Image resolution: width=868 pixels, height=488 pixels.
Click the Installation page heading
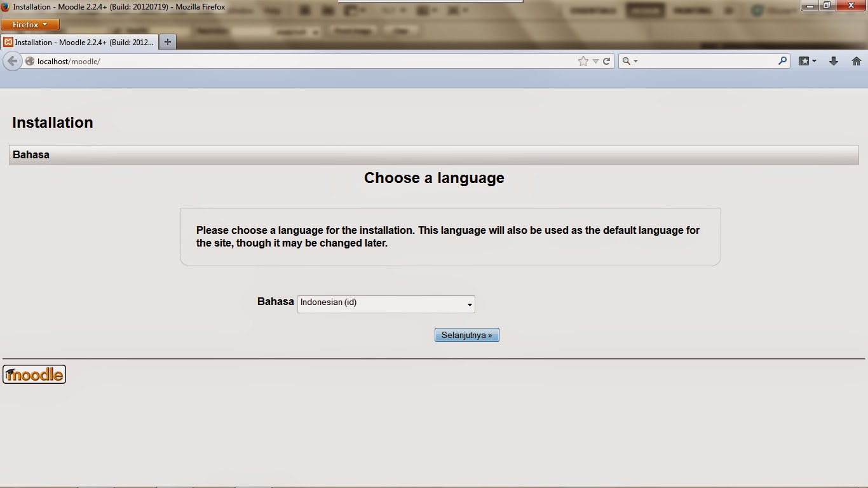(x=53, y=123)
